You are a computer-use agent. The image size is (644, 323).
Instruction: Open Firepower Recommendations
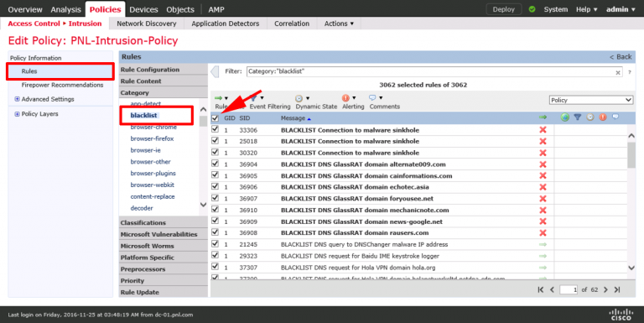(62, 85)
